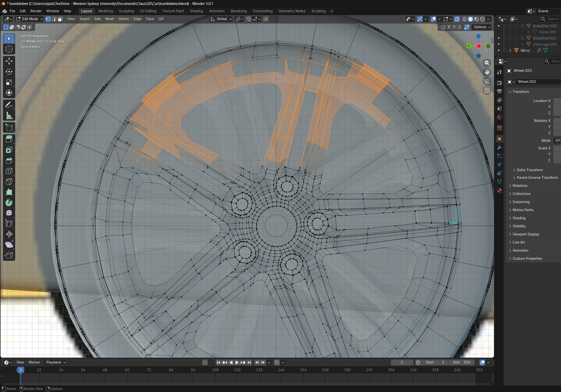Enable vertex select mode
Screen dimensions: 561x392
tap(48, 19)
